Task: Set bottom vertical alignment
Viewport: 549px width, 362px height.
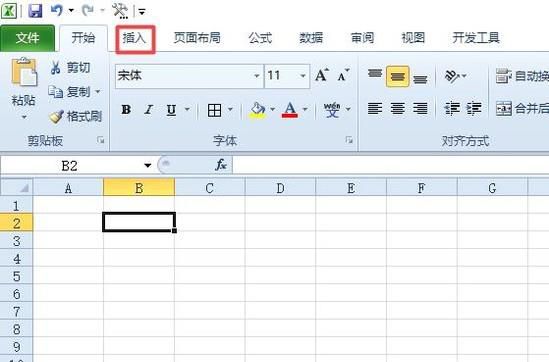Action: 420,78
